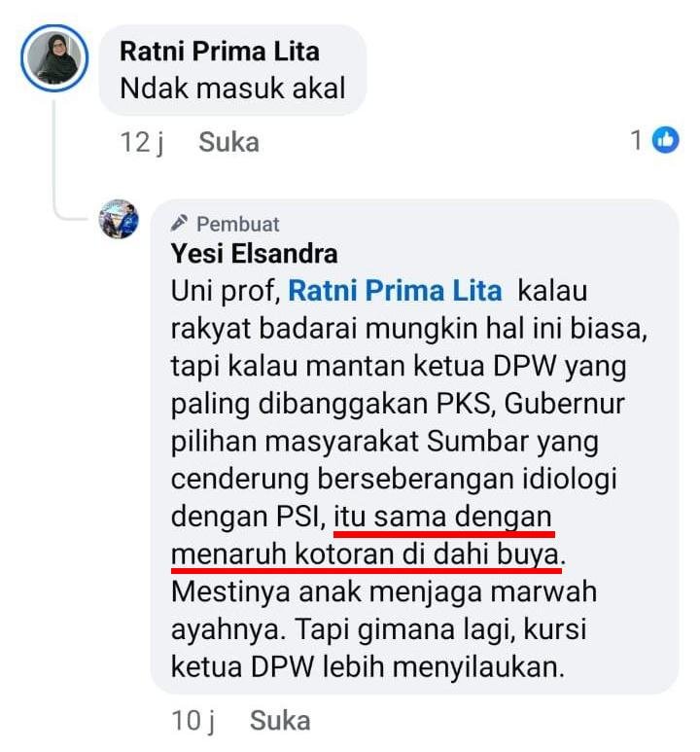This screenshot has height=752, width=700.
Task: Click the pencil Pembuat author badge icon
Action: pos(179,224)
